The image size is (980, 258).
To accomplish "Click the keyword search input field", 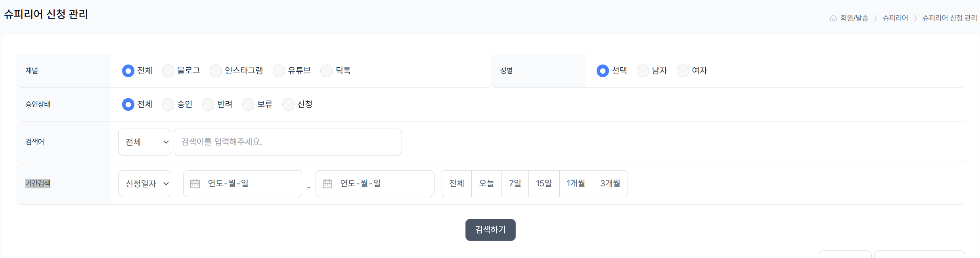I will [x=287, y=142].
